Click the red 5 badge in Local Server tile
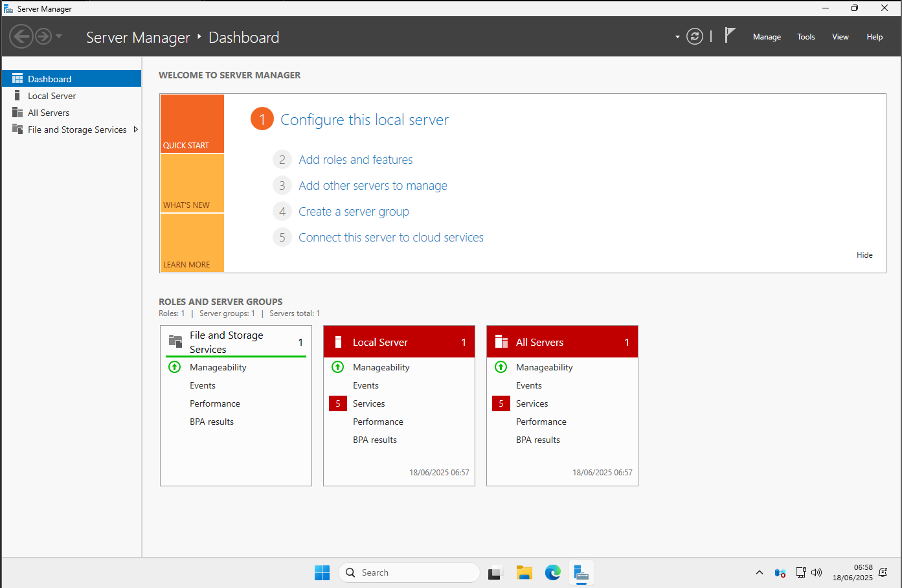Viewport: 902px width, 588px height. pos(338,403)
